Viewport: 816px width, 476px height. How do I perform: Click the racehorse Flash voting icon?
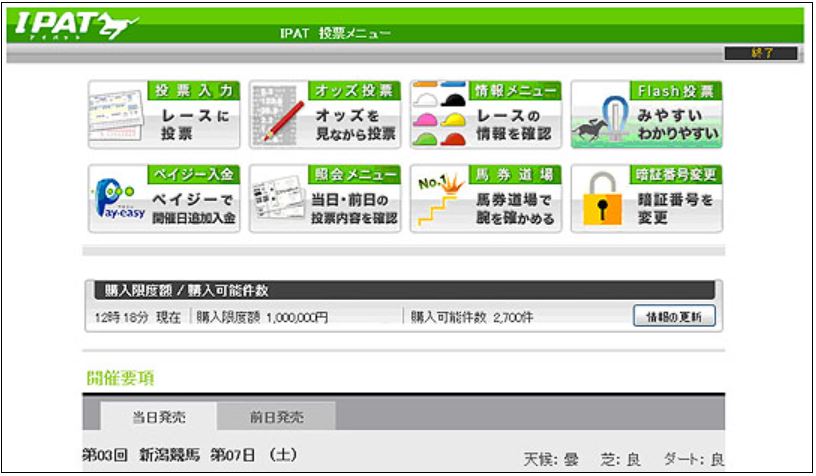(601, 119)
